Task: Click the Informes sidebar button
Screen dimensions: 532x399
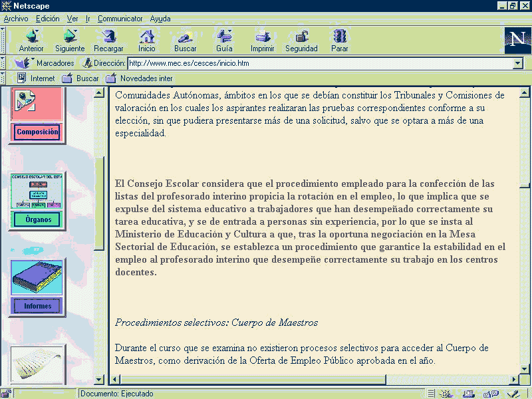Action: (x=37, y=306)
